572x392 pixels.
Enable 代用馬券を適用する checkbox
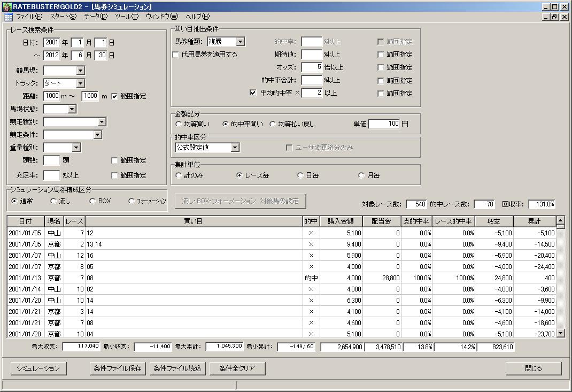[x=175, y=55]
